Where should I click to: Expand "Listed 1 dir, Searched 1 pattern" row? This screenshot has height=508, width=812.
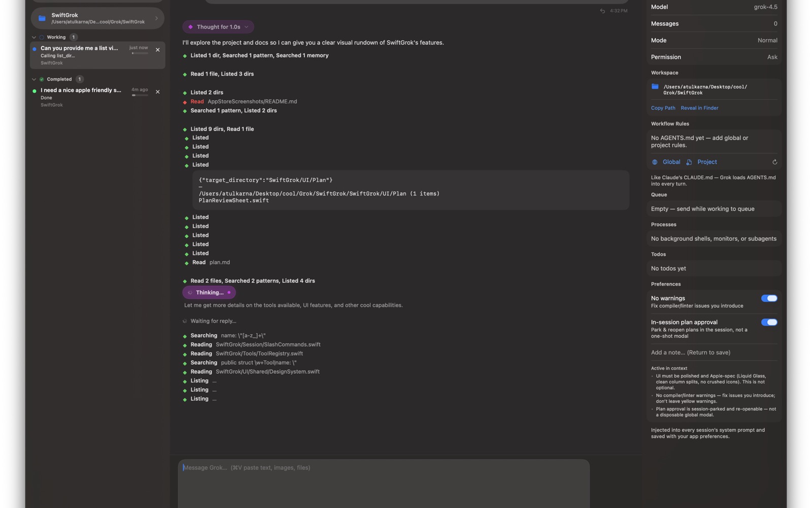coord(259,55)
